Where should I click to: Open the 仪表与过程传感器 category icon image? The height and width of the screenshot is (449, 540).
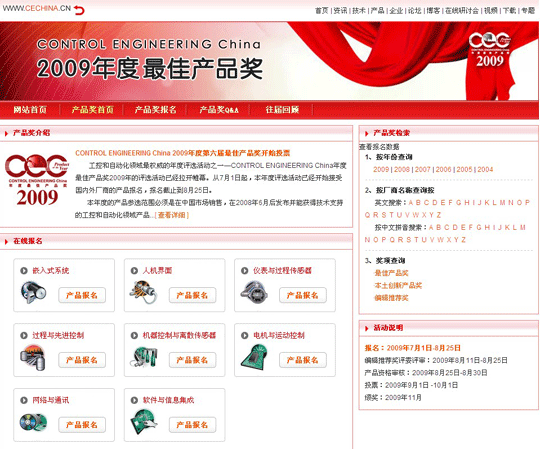click(x=254, y=292)
